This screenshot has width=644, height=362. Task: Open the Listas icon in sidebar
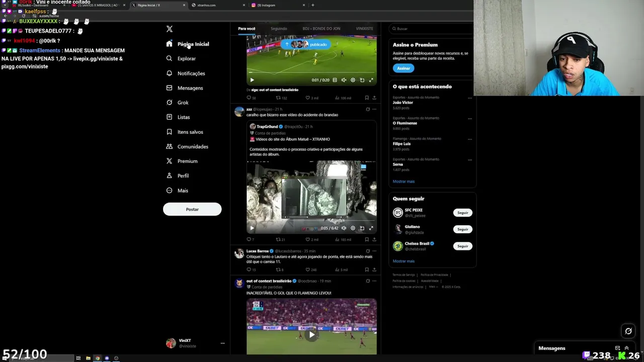[169, 117]
